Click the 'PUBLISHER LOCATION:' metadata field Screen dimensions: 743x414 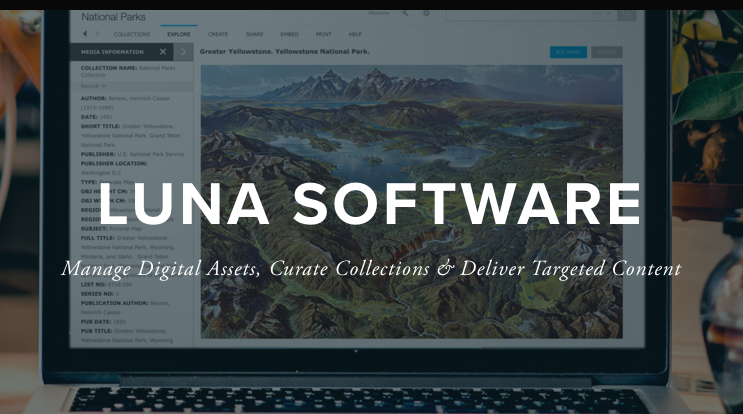click(x=114, y=168)
